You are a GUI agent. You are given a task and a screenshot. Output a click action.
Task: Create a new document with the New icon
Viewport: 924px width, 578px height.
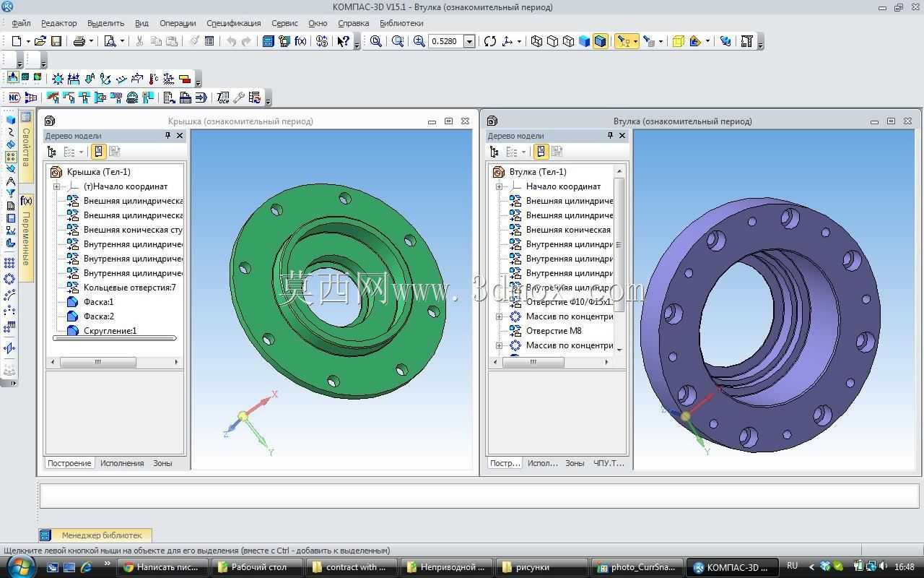pyautogui.click(x=16, y=41)
